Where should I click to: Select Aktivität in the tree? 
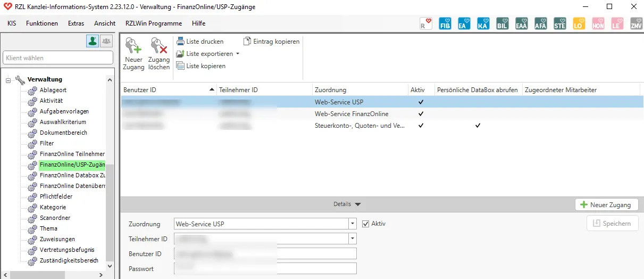(52, 101)
